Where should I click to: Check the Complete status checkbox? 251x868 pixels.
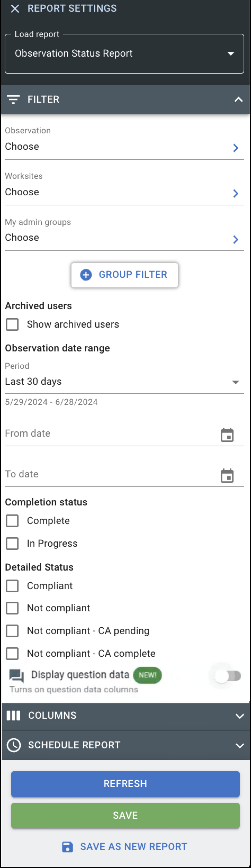pos(12,521)
